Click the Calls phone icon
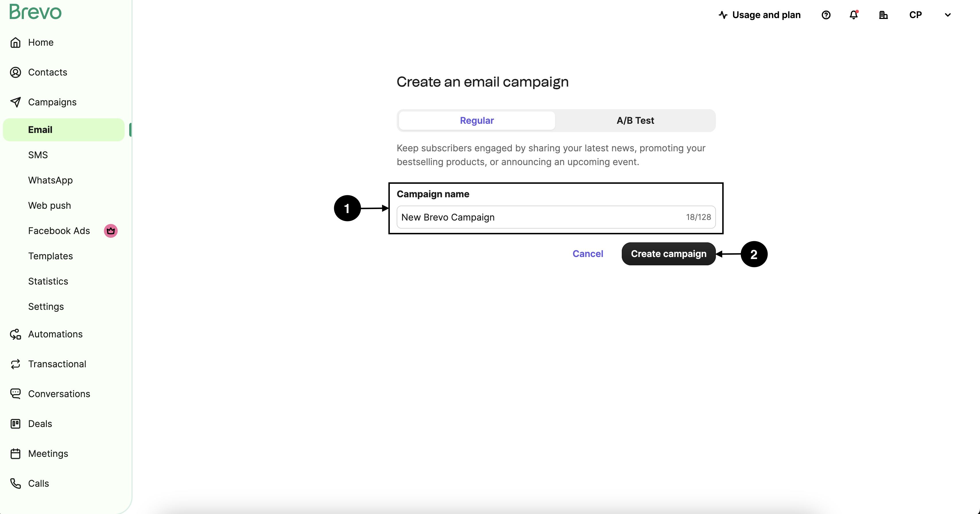980x514 pixels. [15, 484]
